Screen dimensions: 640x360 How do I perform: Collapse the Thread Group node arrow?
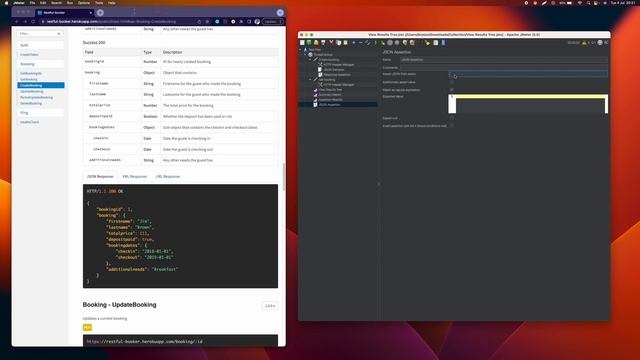pos(305,55)
